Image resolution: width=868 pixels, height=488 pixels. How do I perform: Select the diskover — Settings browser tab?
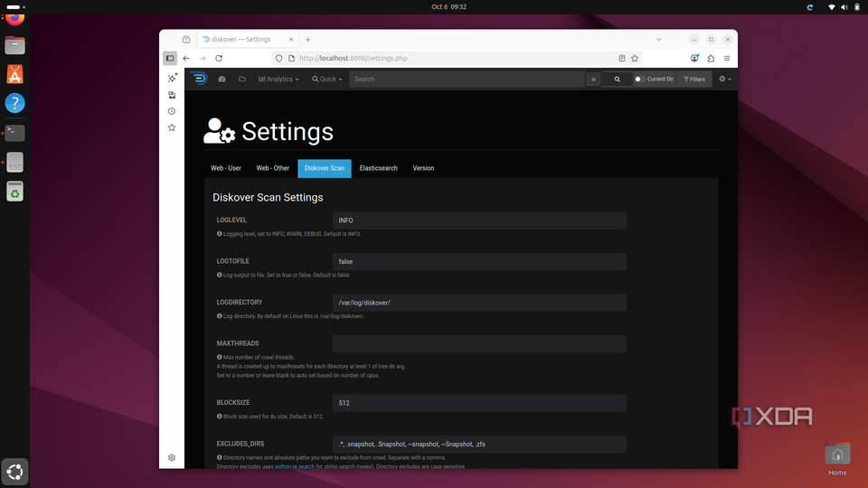click(x=248, y=39)
